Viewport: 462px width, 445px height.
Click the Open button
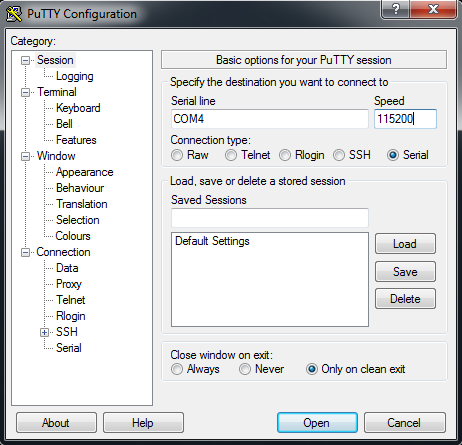[317, 423]
